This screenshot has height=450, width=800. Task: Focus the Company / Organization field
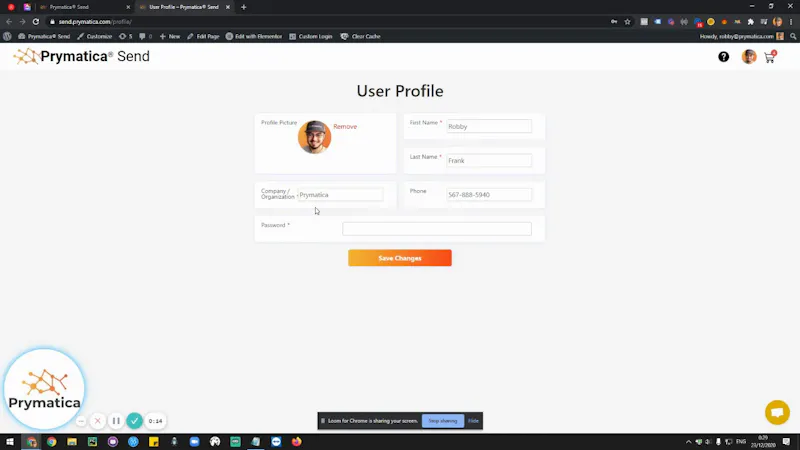(340, 194)
